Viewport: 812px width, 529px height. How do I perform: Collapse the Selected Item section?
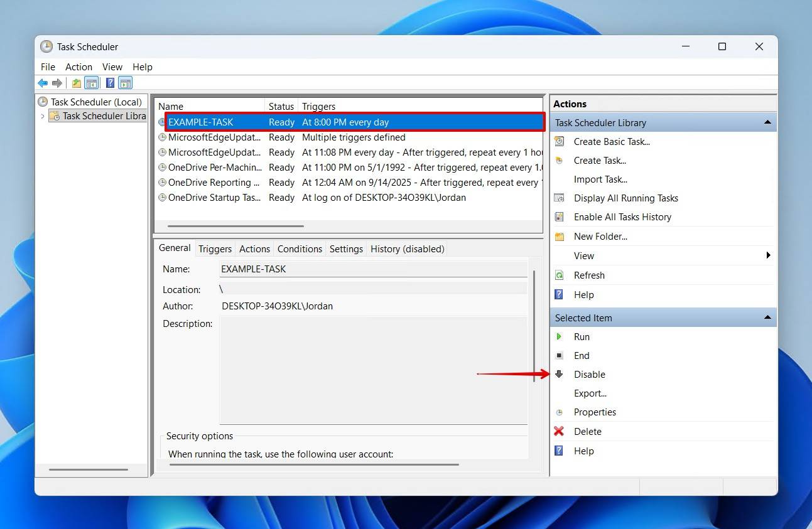pyautogui.click(x=767, y=318)
